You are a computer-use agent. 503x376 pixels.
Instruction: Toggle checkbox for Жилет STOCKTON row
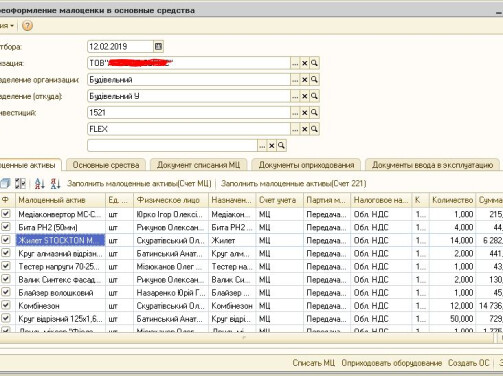[6, 240]
